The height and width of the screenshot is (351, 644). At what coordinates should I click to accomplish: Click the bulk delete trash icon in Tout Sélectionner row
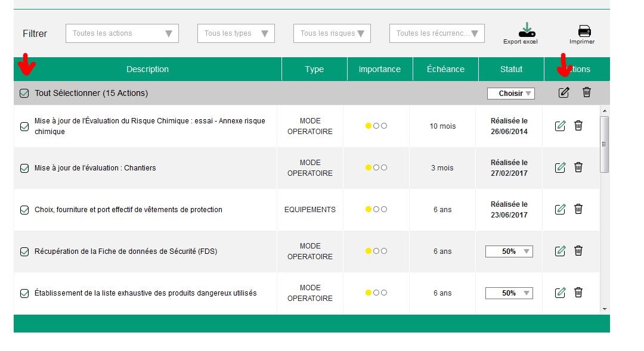587,92
